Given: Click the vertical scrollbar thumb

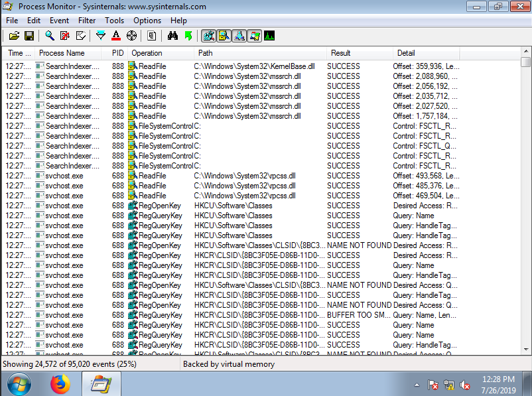Looking at the screenshot, I should [526, 62].
